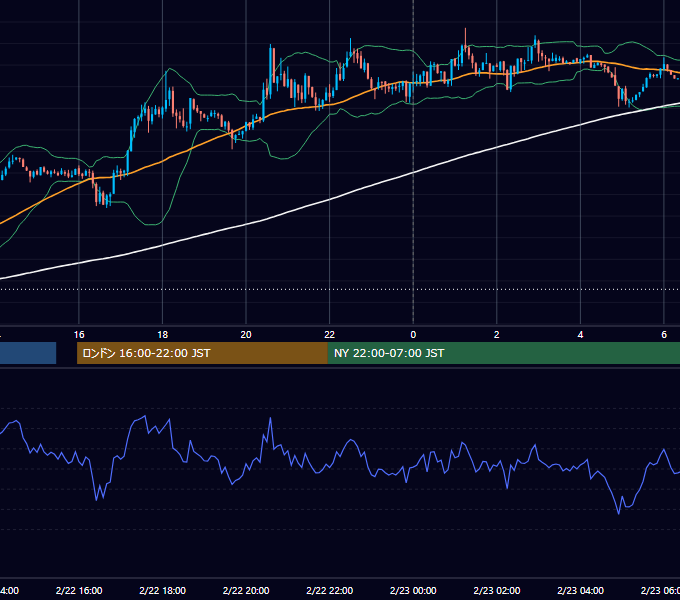Click the hour label 20 on the upper time axis
The height and width of the screenshot is (600, 680).
pyautogui.click(x=246, y=335)
